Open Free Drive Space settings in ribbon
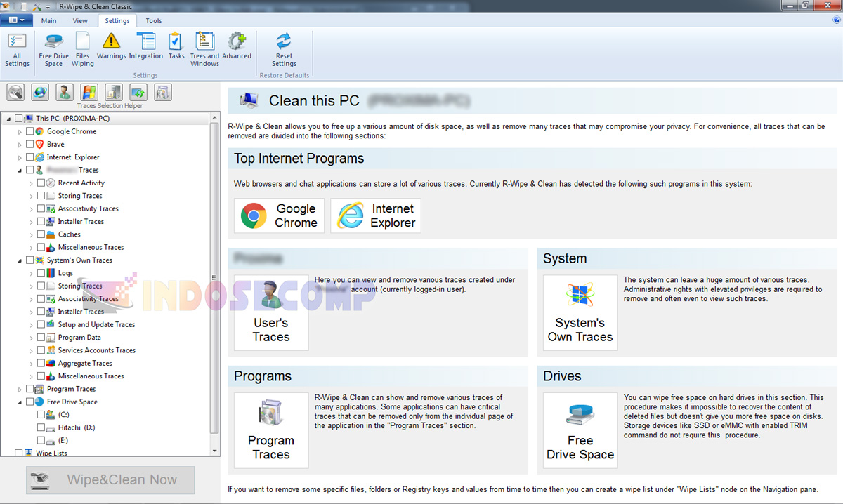The width and height of the screenshot is (843, 504). point(53,49)
